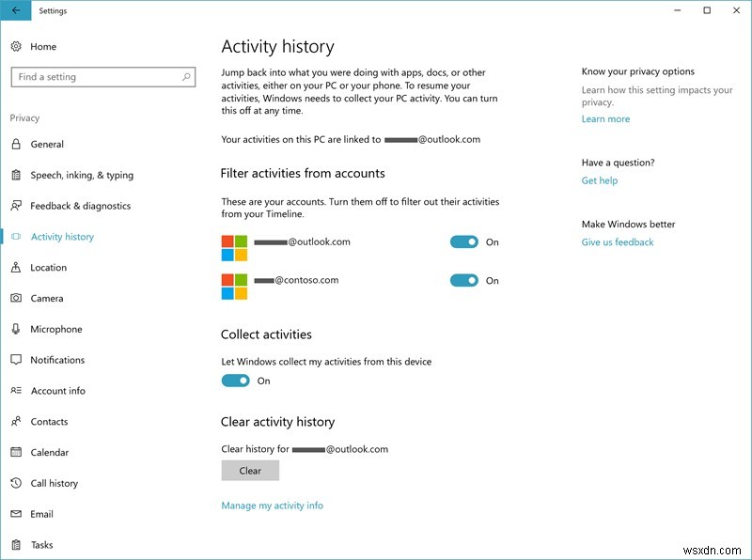
Task: Toggle off collecting activities from this device
Action: [237, 381]
